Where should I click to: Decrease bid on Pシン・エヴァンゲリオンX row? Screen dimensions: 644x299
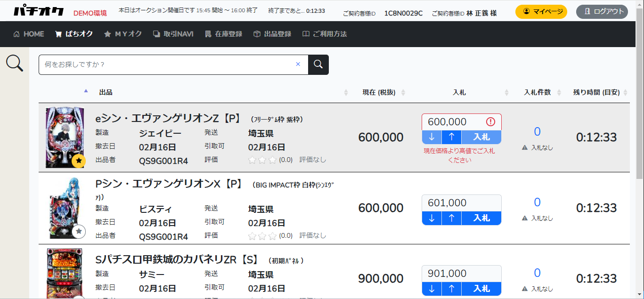432,218
